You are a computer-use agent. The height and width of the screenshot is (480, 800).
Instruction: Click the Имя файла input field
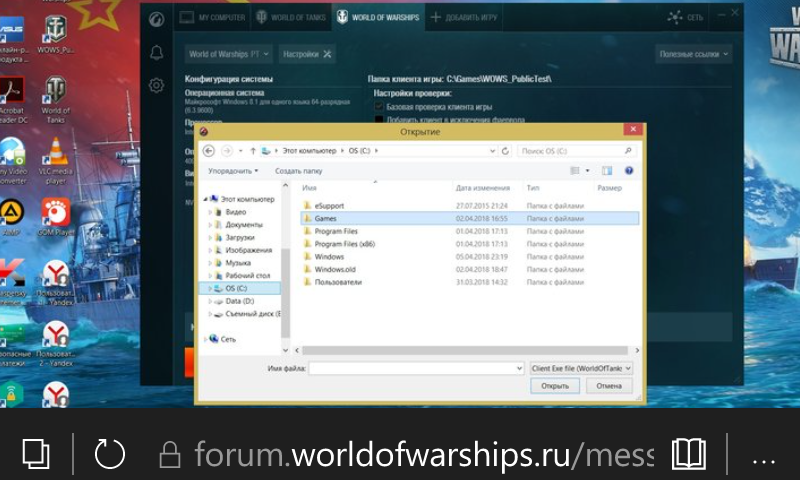[416, 368]
